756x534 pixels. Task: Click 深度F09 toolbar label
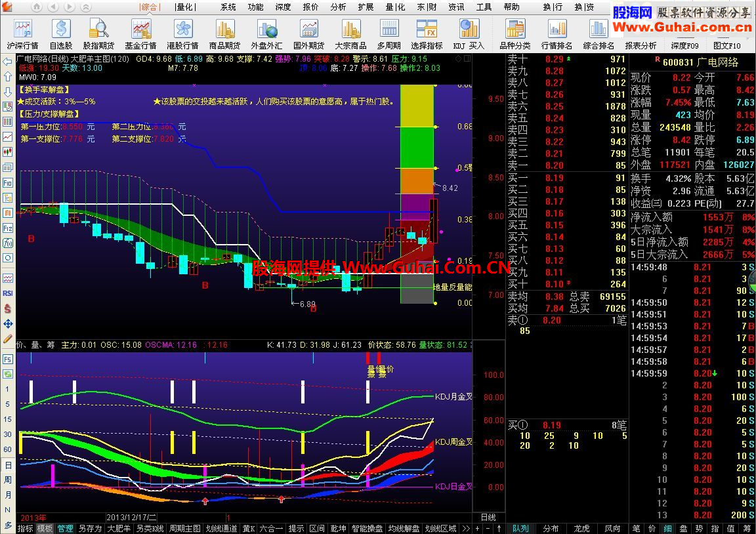684,46
